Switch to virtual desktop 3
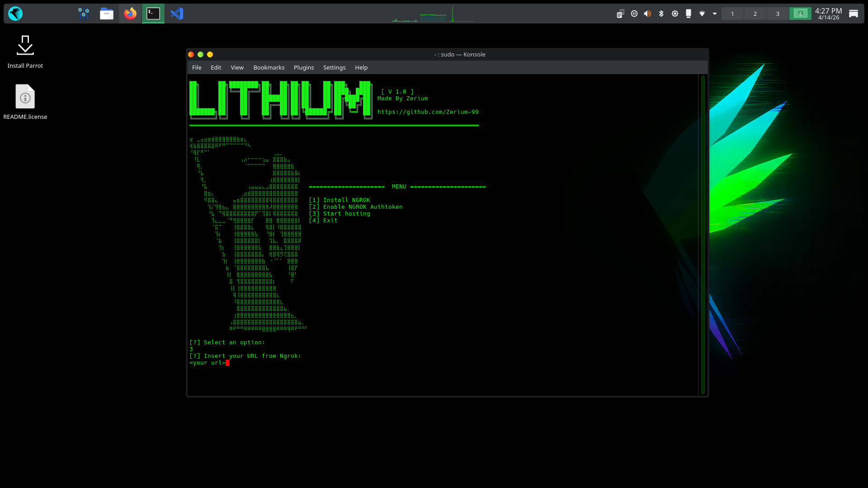The width and height of the screenshot is (868, 488). [x=778, y=14]
